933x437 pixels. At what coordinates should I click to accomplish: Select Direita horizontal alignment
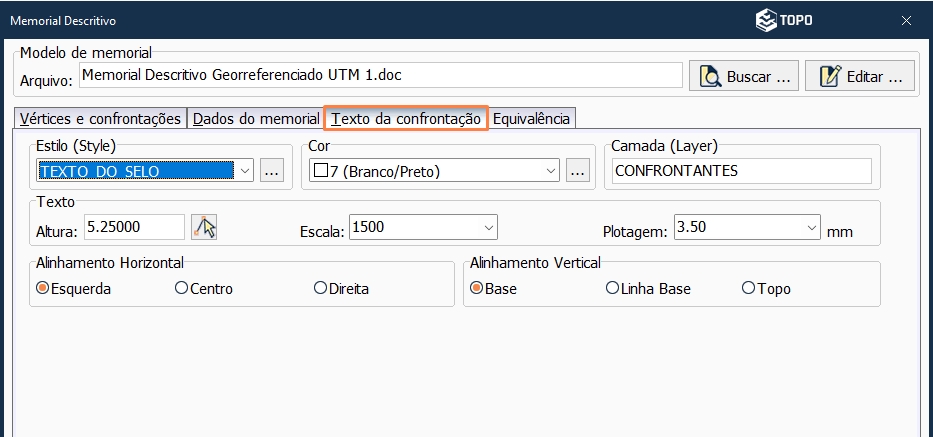point(320,288)
